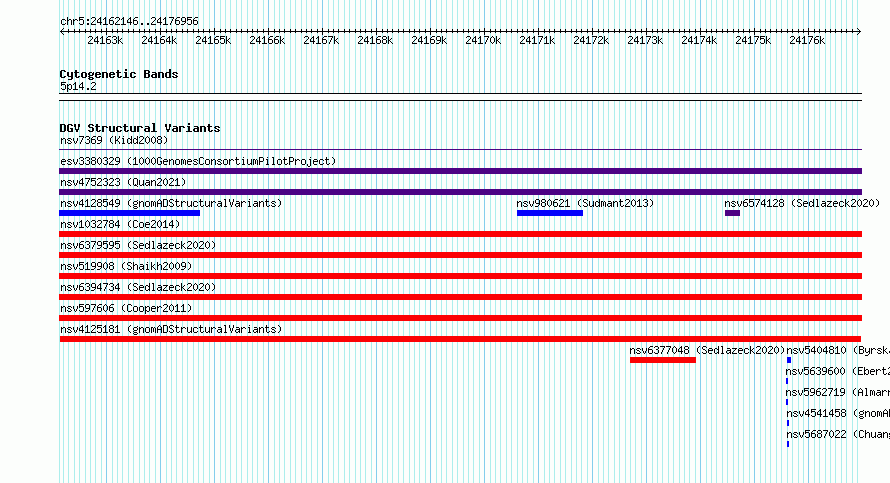Click the 24173k ruler tick label
Image resolution: width=890 pixels, height=483 pixels.
click(x=645, y=40)
